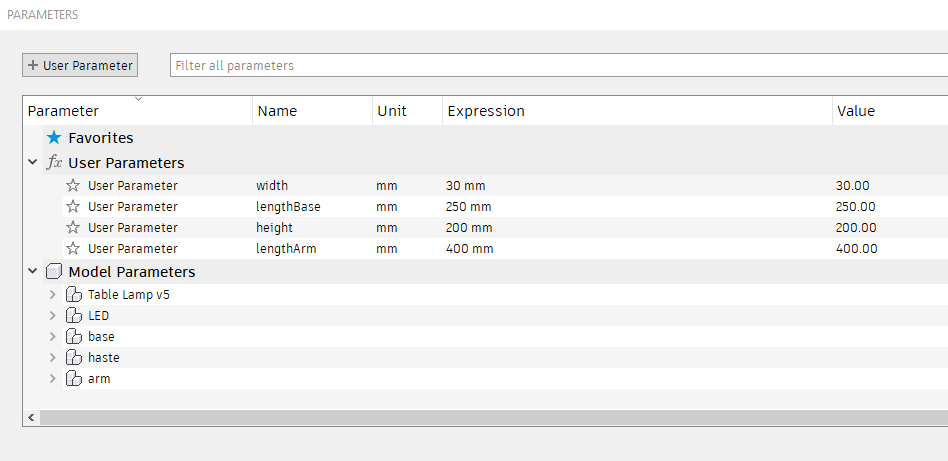
Task: Click the Model Parameters component icon
Action: [x=54, y=272]
